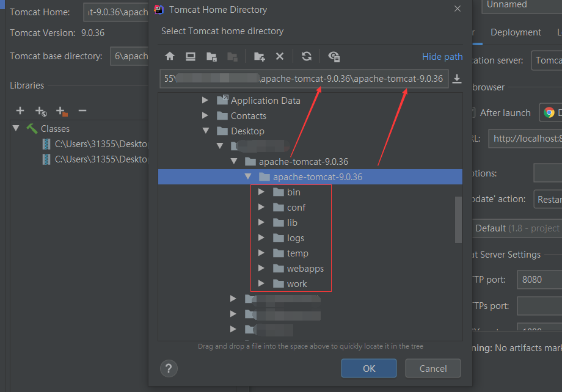Create a new folder via toolbar
This screenshot has width=562, height=392.
pos(259,57)
